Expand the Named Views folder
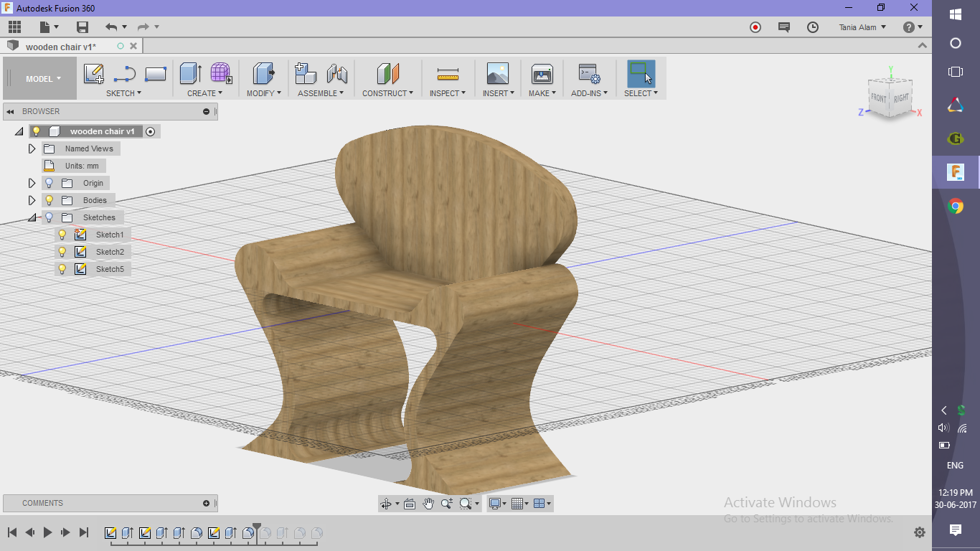The image size is (980, 551). 32,149
